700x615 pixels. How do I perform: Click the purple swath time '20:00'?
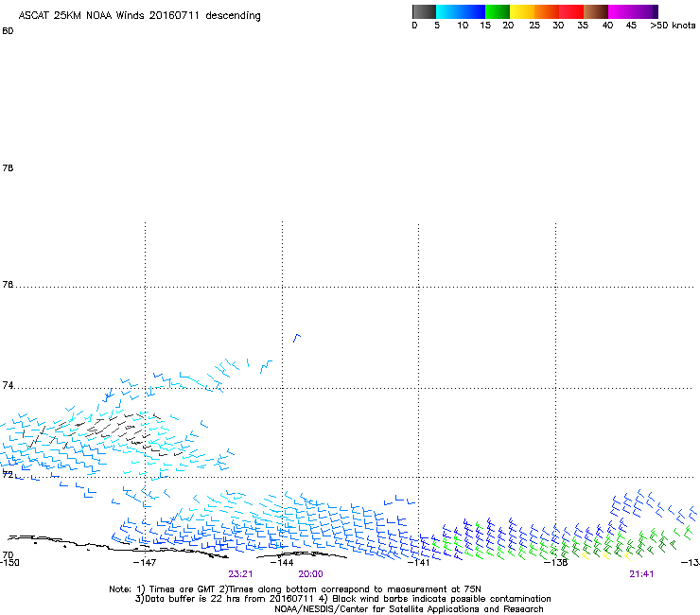(310, 574)
